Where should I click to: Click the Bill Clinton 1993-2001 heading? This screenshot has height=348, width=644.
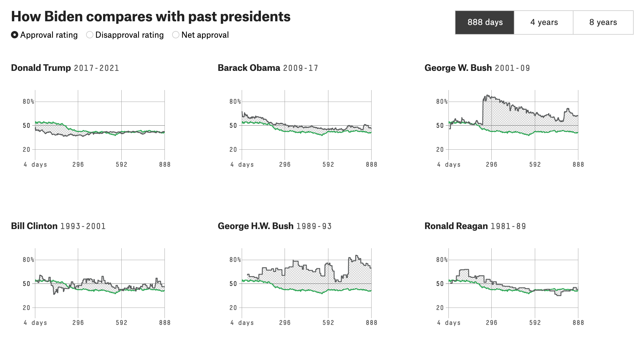pyautogui.click(x=58, y=226)
